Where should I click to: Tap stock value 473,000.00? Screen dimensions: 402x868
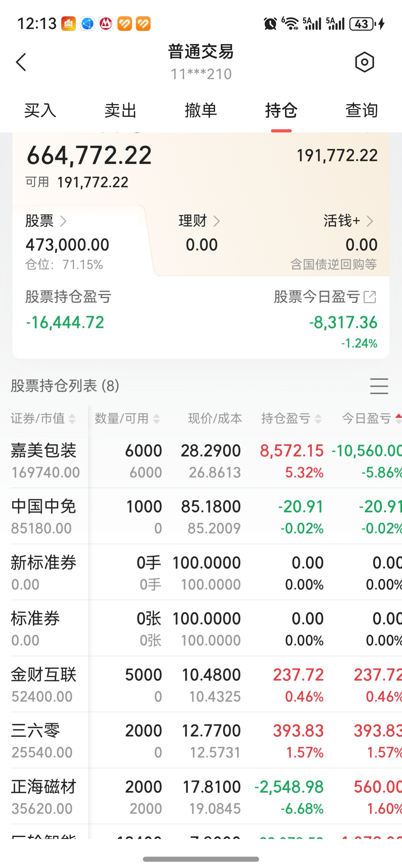pyautogui.click(x=67, y=245)
